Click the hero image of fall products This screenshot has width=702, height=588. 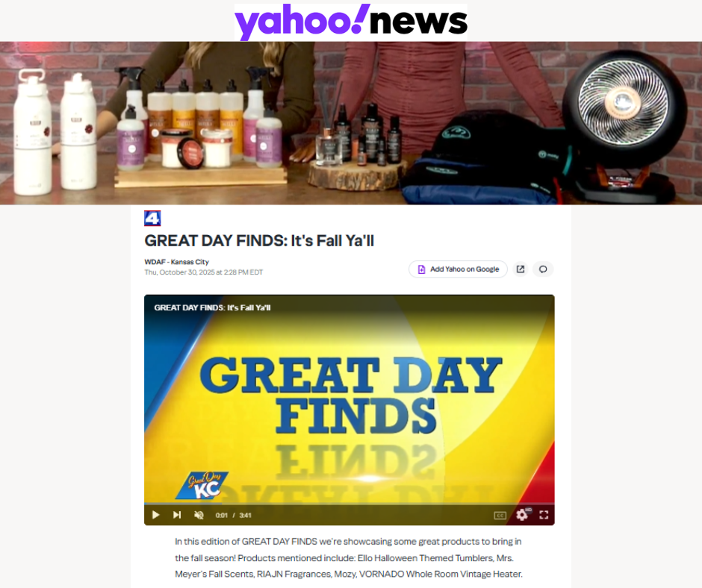(351, 123)
